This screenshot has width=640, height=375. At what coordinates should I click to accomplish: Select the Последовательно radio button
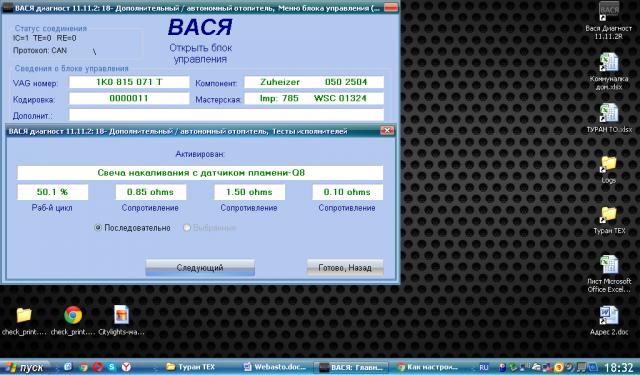click(x=98, y=228)
